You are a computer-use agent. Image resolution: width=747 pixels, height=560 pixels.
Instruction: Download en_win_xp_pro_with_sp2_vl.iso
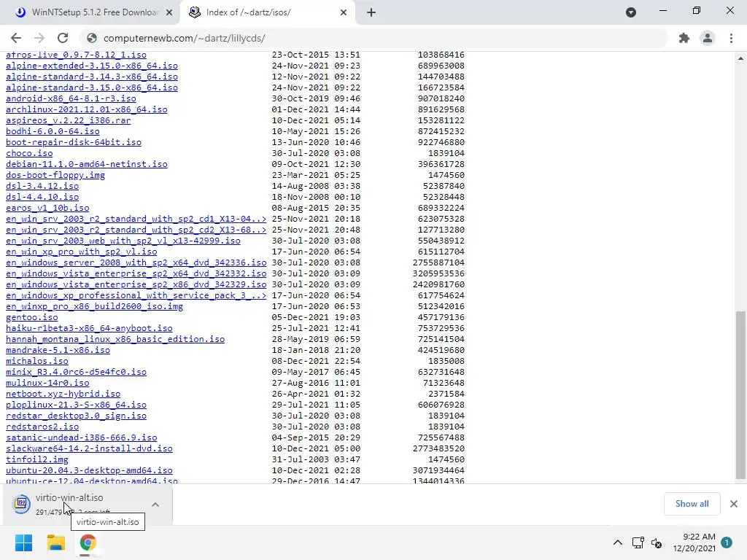coord(81,252)
